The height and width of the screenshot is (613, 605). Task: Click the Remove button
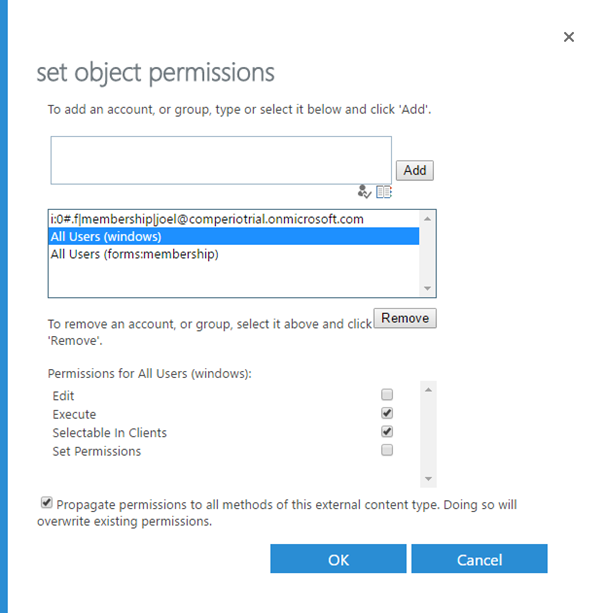tap(405, 318)
